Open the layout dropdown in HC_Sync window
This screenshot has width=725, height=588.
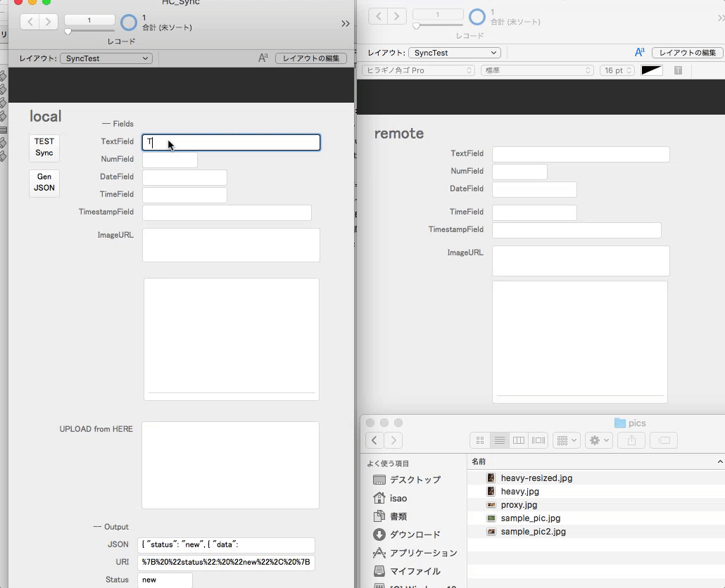coord(106,58)
